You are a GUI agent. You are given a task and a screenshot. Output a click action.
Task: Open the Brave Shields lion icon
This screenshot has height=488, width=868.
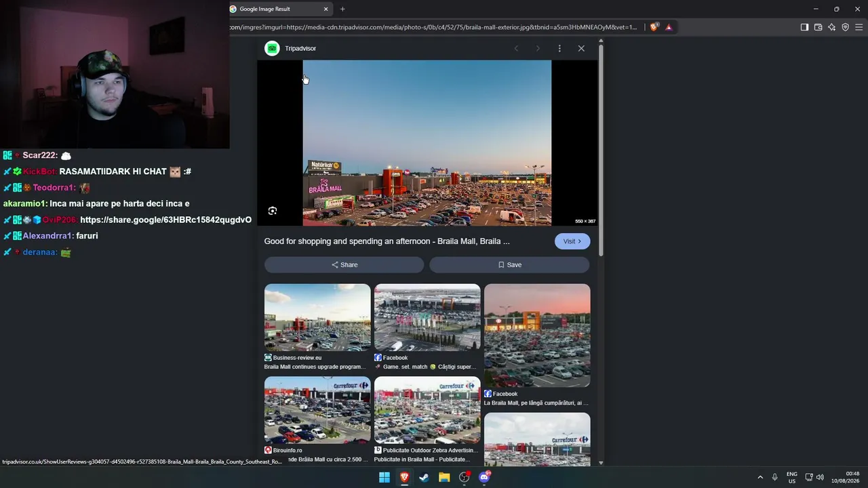[x=654, y=27]
